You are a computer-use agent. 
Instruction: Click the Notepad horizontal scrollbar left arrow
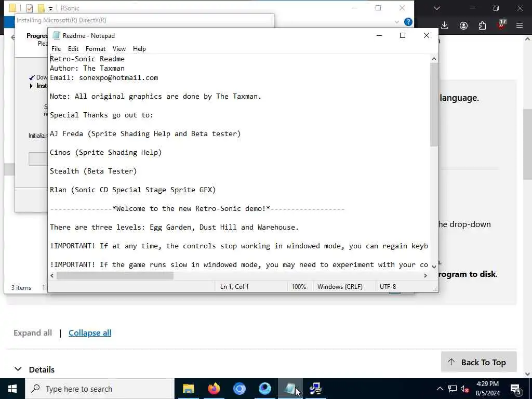[52, 275]
